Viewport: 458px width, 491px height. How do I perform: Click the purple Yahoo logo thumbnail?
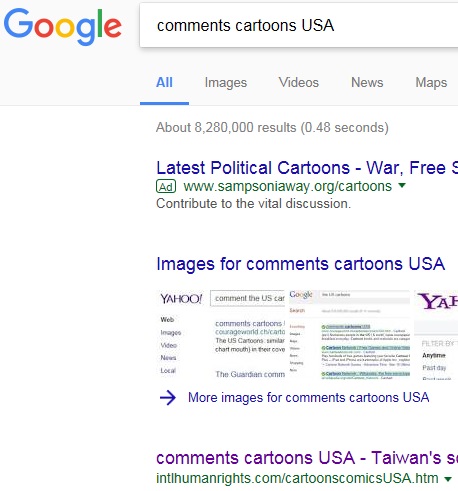pos(436,335)
